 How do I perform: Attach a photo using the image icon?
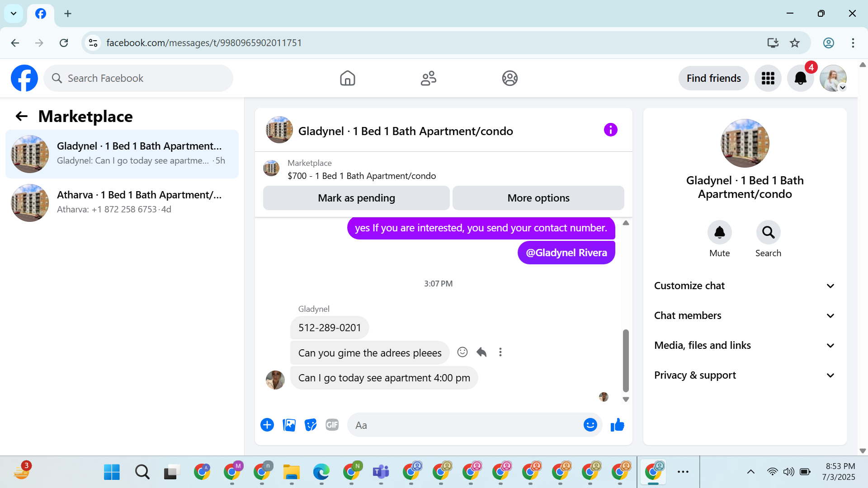(289, 425)
